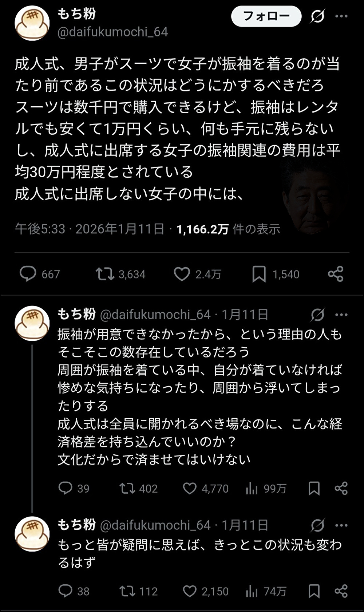Bookmark the second thread post
Image resolution: width=364 pixels, height=612 pixels.
(x=314, y=488)
